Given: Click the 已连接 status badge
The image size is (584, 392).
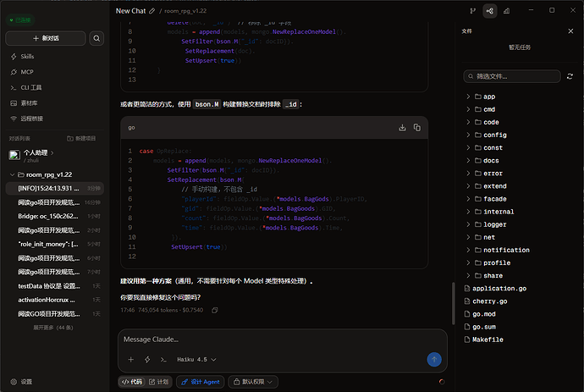Looking at the screenshot, I should pos(20,19).
